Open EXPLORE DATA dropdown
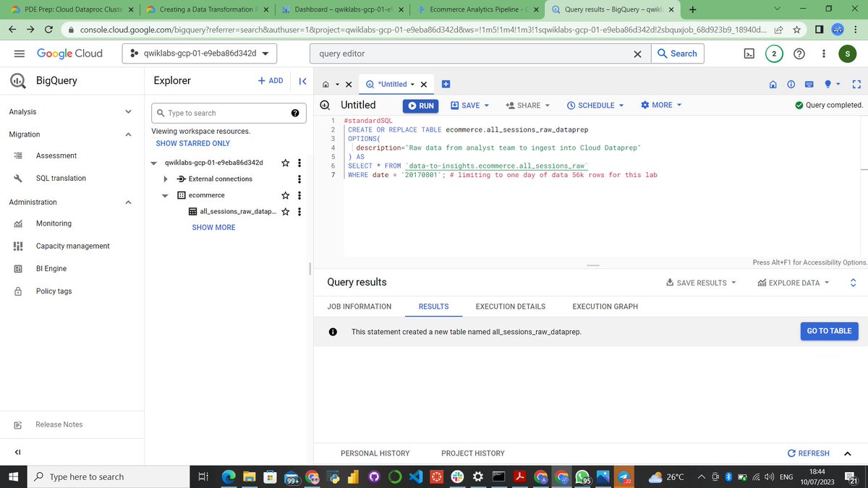 [x=793, y=283]
